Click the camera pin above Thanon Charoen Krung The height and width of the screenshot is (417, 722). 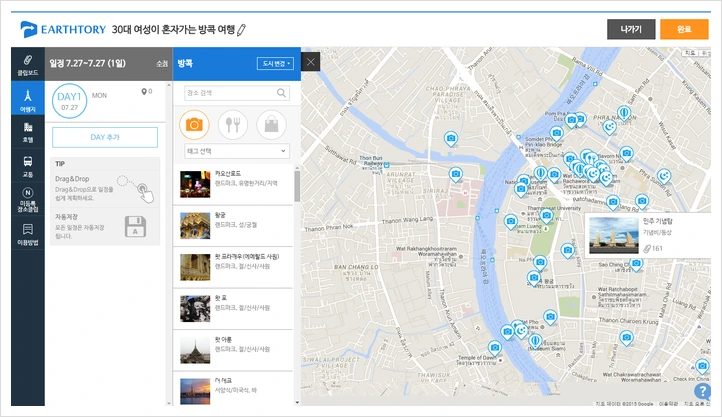550,317
